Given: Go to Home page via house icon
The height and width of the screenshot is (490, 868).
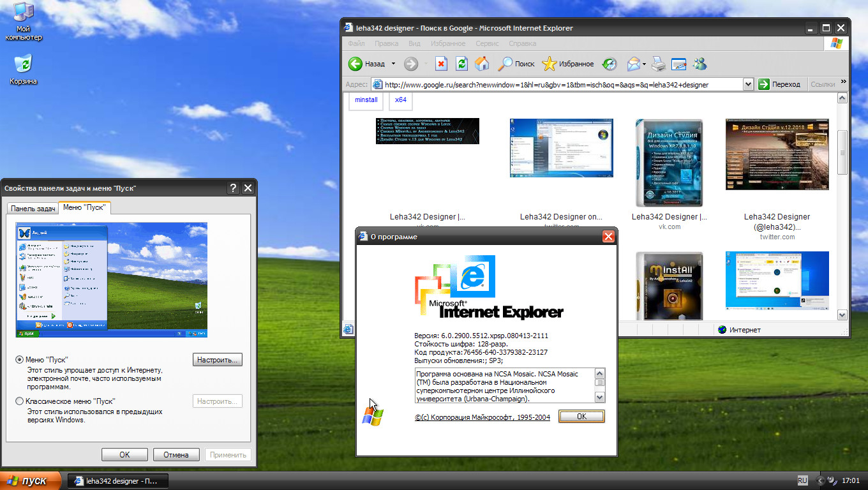Looking at the screenshot, I should [482, 64].
